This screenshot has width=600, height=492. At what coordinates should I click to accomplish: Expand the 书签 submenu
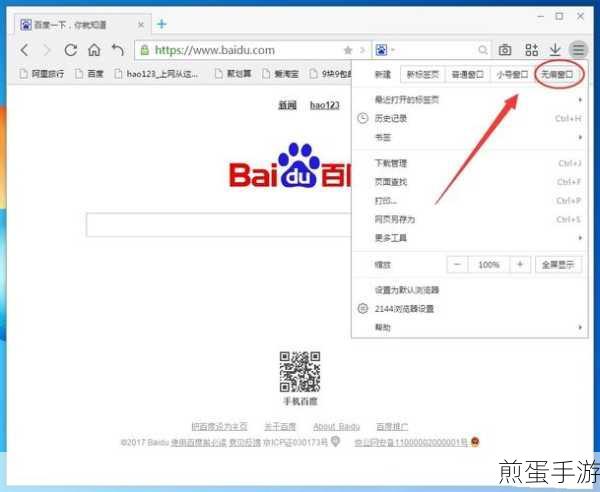[580, 137]
